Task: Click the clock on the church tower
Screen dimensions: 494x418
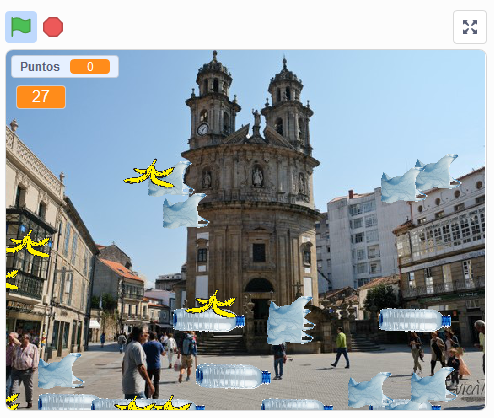Action: 202,129
